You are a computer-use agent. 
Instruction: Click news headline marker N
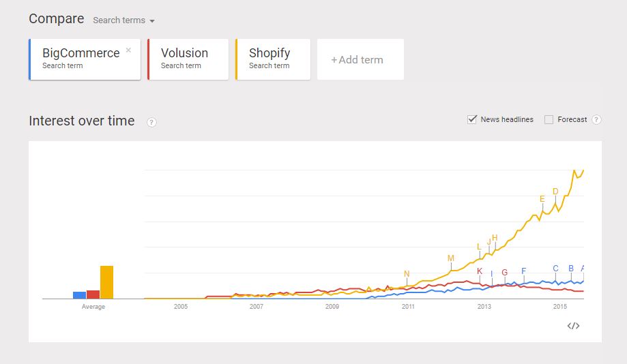click(407, 274)
